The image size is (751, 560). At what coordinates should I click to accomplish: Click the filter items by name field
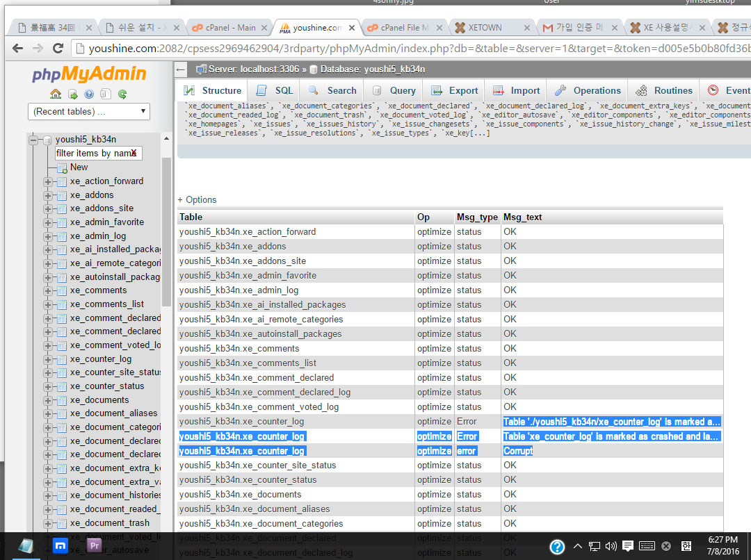tap(93, 153)
